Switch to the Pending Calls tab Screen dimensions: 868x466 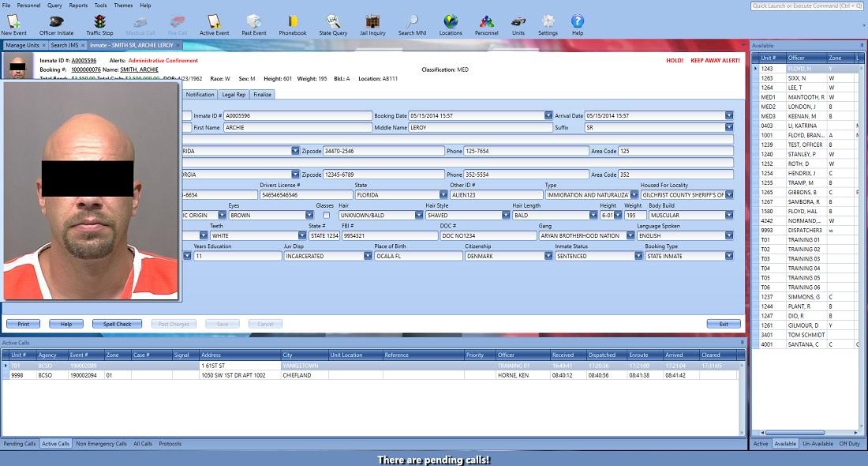(20, 444)
